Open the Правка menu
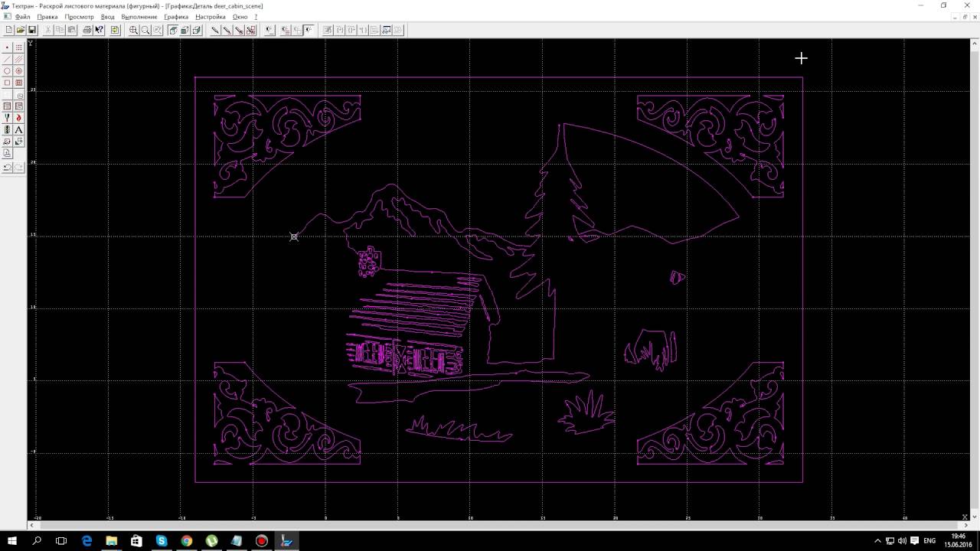 (47, 17)
